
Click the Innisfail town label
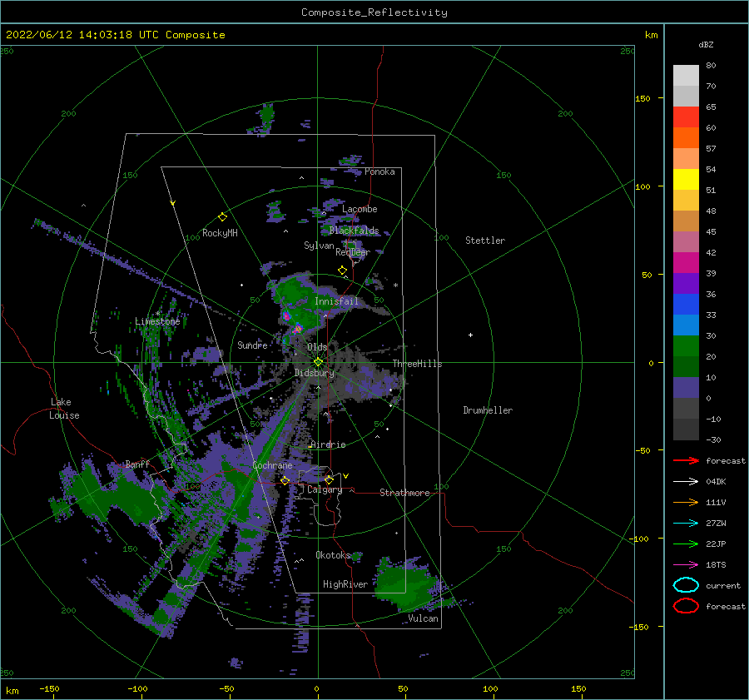pos(336,301)
